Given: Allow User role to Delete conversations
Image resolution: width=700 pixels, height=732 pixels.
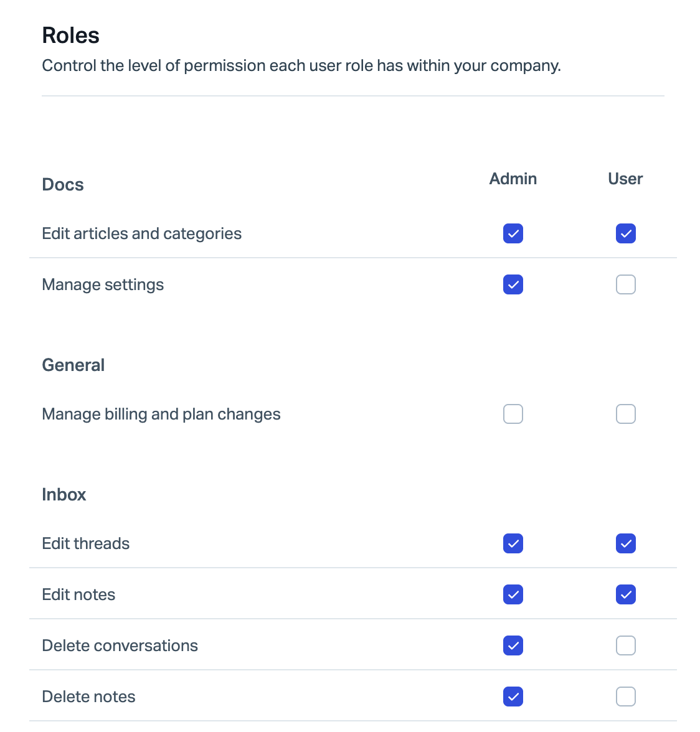Looking at the screenshot, I should (625, 645).
